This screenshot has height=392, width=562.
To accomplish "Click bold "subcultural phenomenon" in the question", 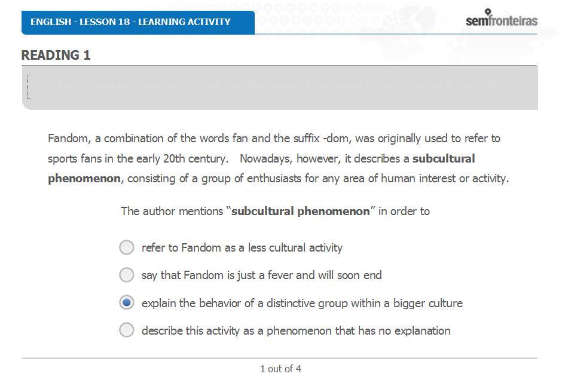I will point(300,211).
